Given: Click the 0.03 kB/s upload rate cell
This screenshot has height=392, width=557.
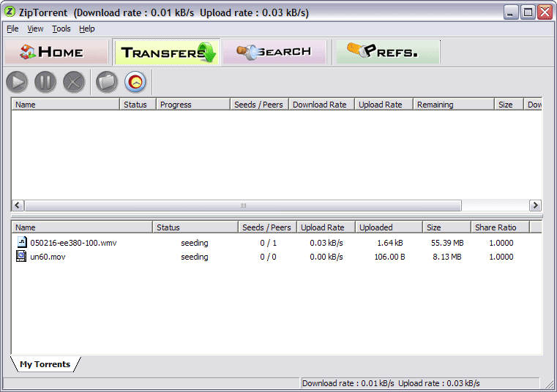Looking at the screenshot, I should pos(326,243).
